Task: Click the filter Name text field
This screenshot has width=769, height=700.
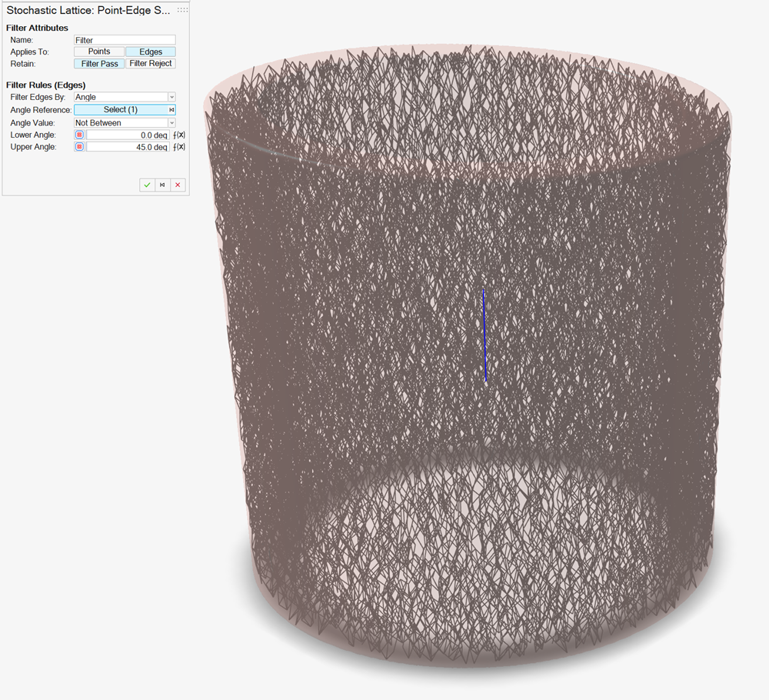Action: [125, 40]
